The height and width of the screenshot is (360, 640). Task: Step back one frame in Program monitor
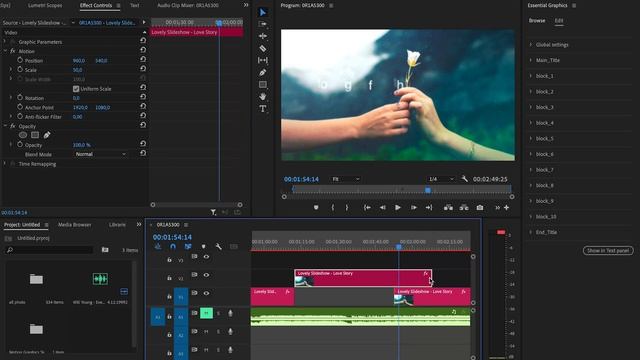[382, 207]
